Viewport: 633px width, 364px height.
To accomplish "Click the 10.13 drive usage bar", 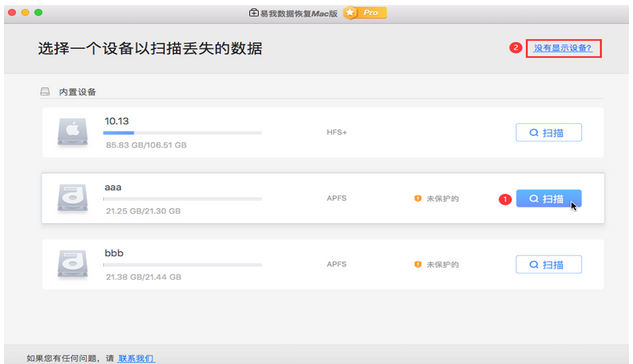I will click(182, 133).
